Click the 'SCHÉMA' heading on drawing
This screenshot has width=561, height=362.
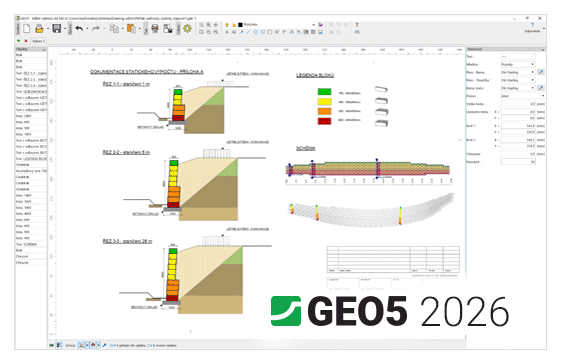pos(306,148)
